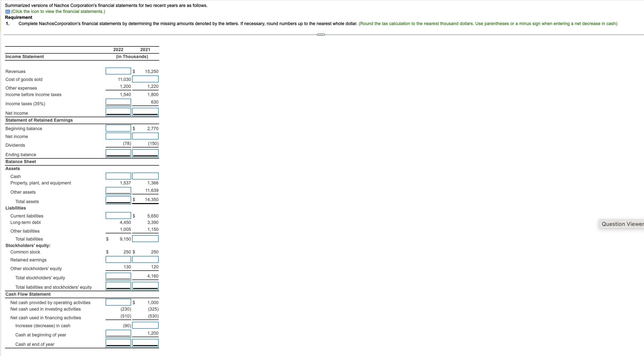Viewport: 644px width, 356px height.
Task: Select the Cost of goods sold 2021 field
Action: tap(145, 79)
